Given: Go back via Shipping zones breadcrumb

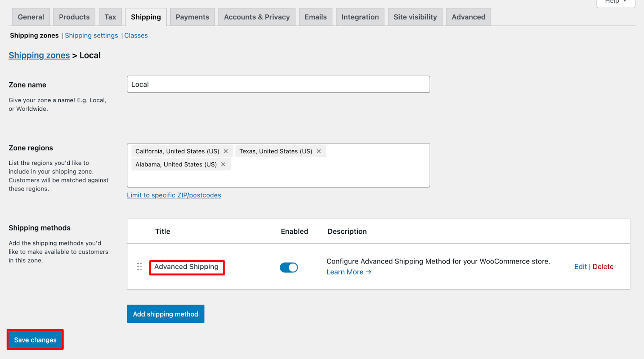Looking at the screenshot, I should point(39,55).
